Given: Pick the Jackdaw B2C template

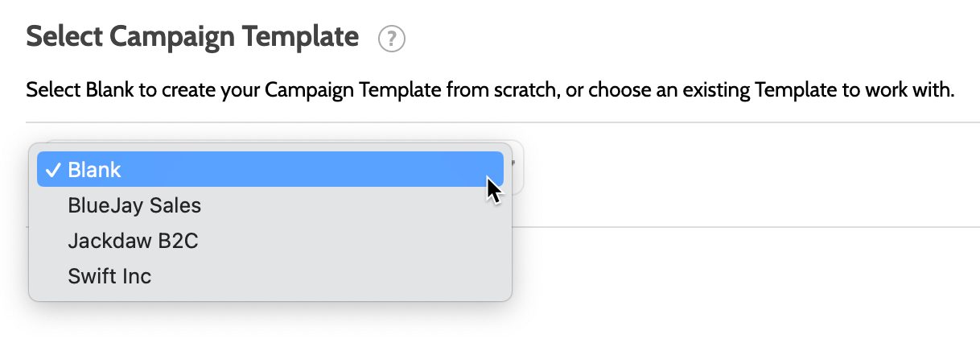Looking at the screenshot, I should (133, 241).
